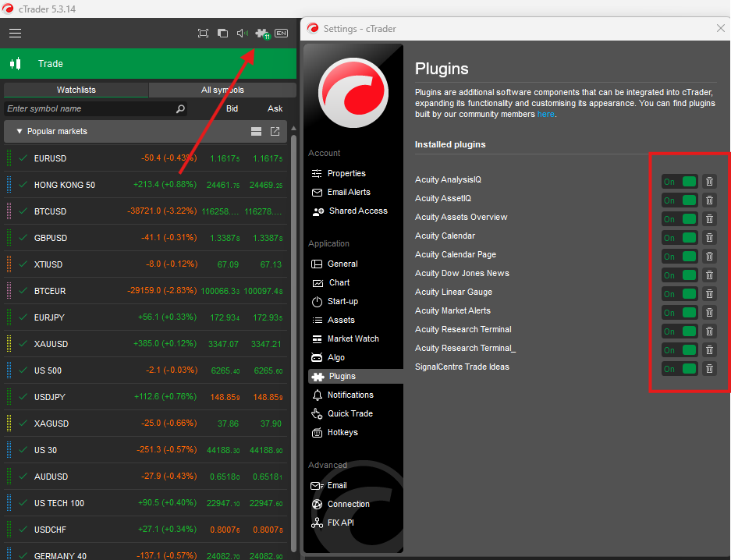731x560 pixels.
Task: Select the XAUUSD row in watchlist
Action: coord(145,344)
